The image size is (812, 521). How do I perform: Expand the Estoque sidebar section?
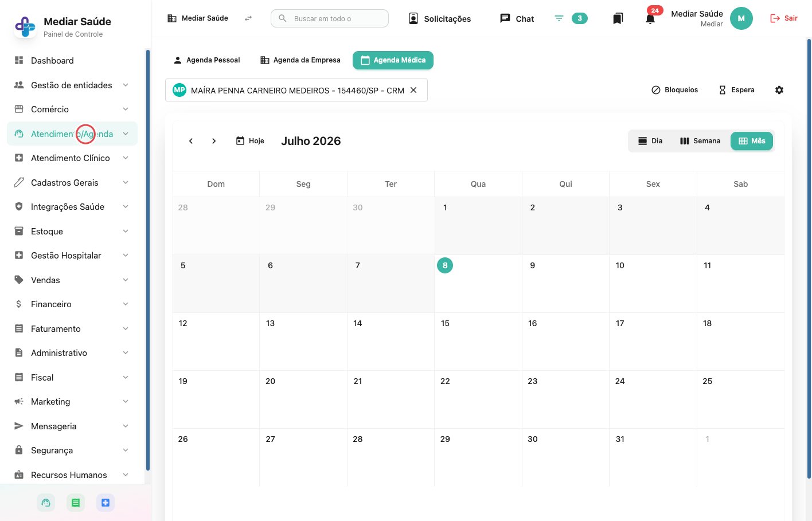pyautogui.click(x=72, y=232)
